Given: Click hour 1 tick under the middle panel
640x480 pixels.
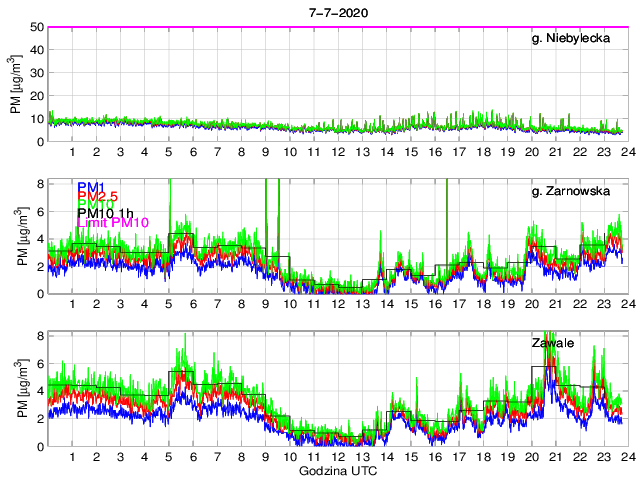Looking at the screenshot, I should coord(72,305).
